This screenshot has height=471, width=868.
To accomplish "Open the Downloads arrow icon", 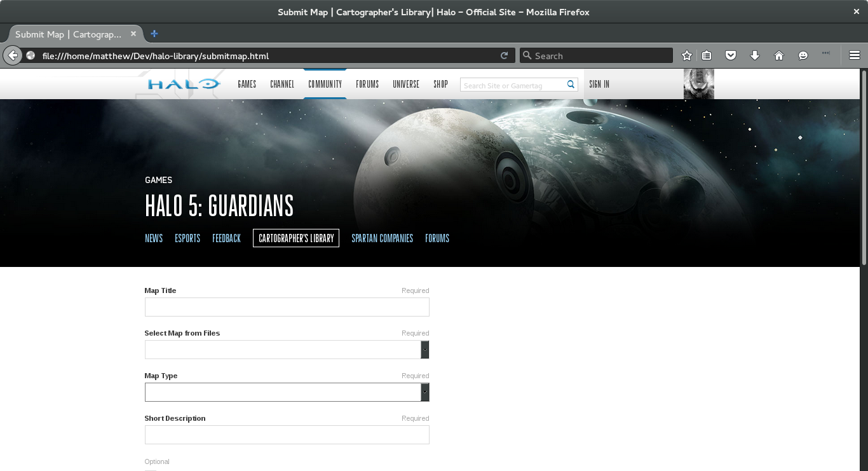I will pos(755,56).
